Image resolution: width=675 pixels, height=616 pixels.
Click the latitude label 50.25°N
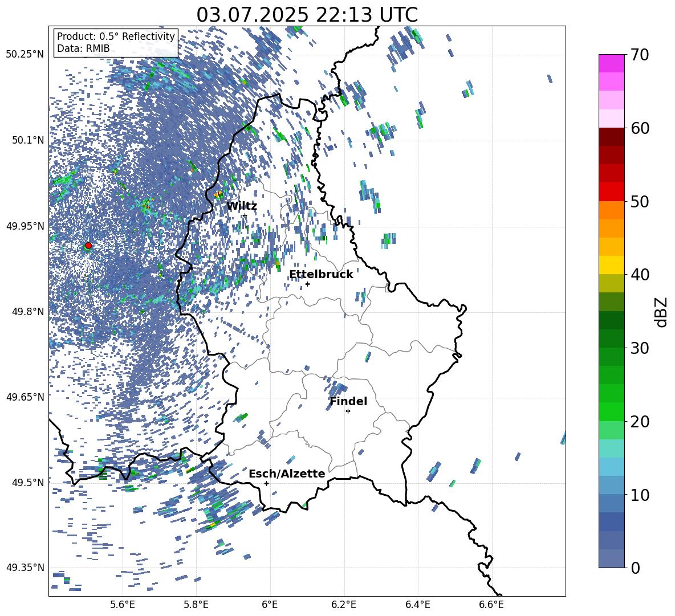click(x=25, y=55)
